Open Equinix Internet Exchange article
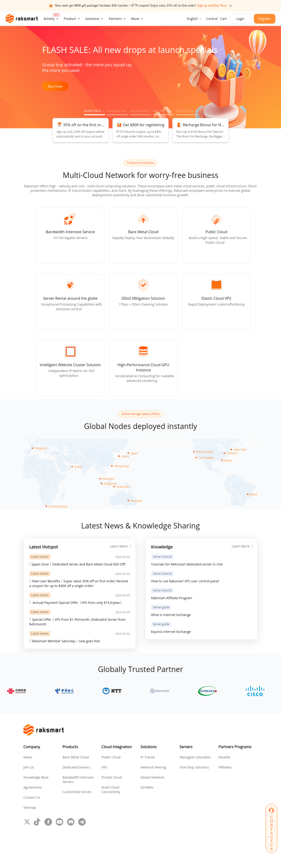Viewport: 281px width, 868px height. click(171, 632)
